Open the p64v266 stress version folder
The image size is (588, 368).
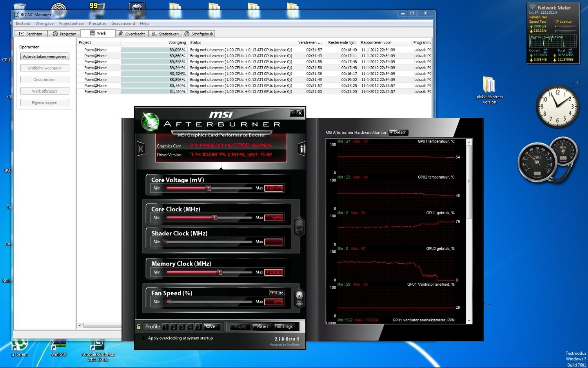click(x=489, y=90)
